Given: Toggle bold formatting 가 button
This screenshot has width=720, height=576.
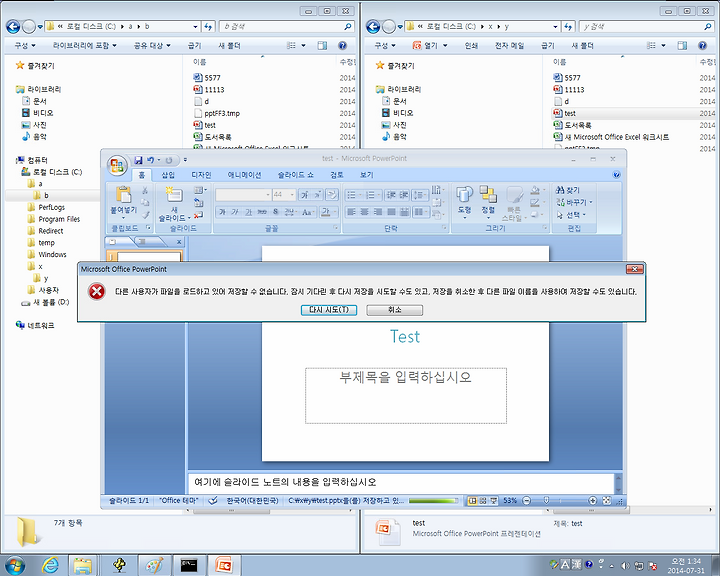Looking at the screenshot, I should point(222,212).
